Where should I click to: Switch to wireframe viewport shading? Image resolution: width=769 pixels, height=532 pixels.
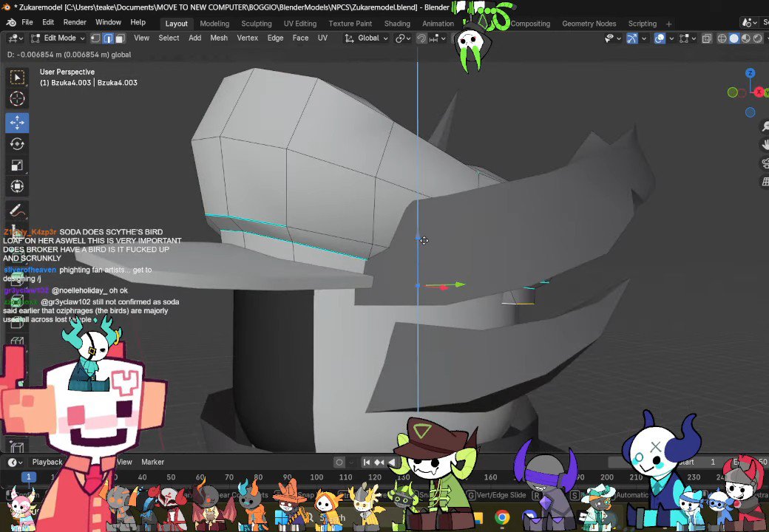[x=722, y=38]
